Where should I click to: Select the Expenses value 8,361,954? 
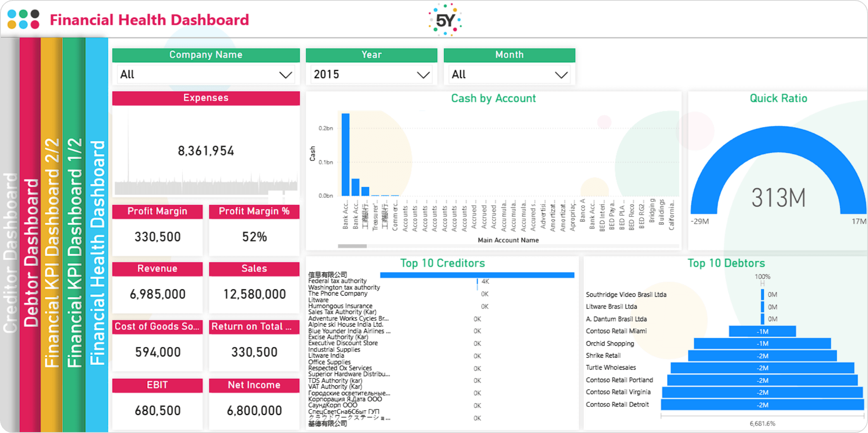click(206, 151)
